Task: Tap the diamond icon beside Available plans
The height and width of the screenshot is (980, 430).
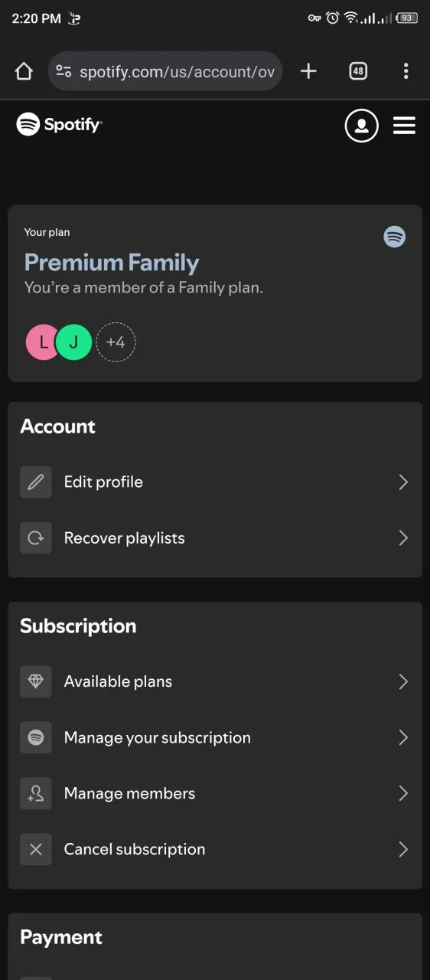Action: (x=36, y=681)
